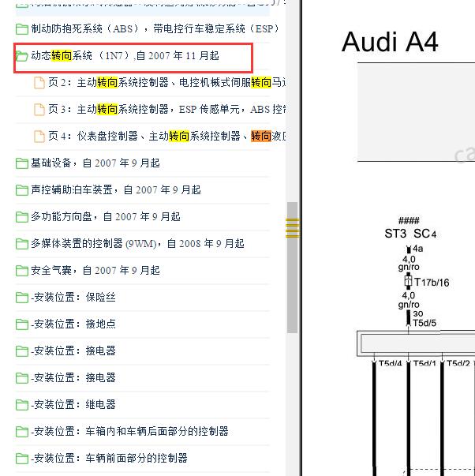The height and width of the screenshot is (476, 475).
Task: Open the 制动防抱死系统（ABS）folder icon
Action: pos(22,29)
